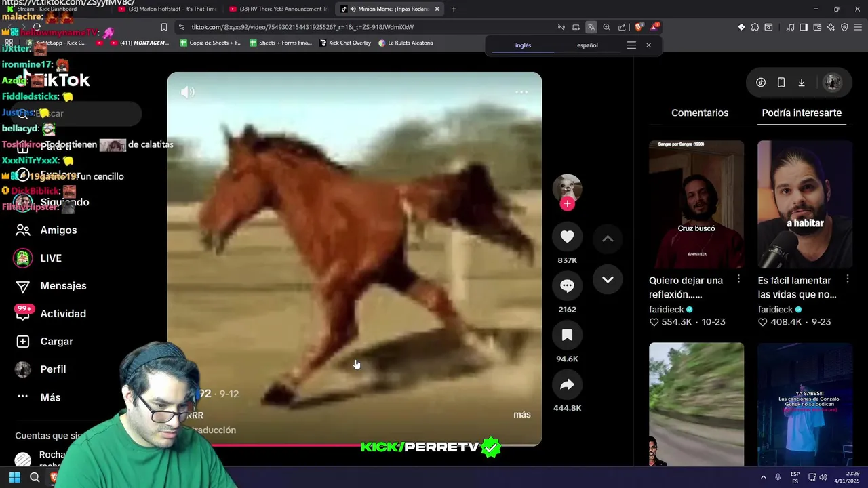Open the Brave VPN shield icon
Viewport: 868px width, 488px height.
tap(844, 27)
